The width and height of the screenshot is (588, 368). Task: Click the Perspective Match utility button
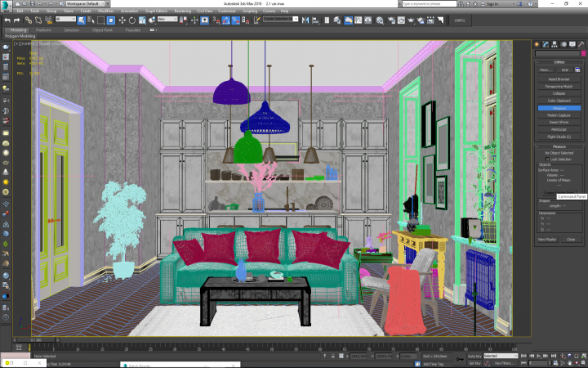coord(559,87)
